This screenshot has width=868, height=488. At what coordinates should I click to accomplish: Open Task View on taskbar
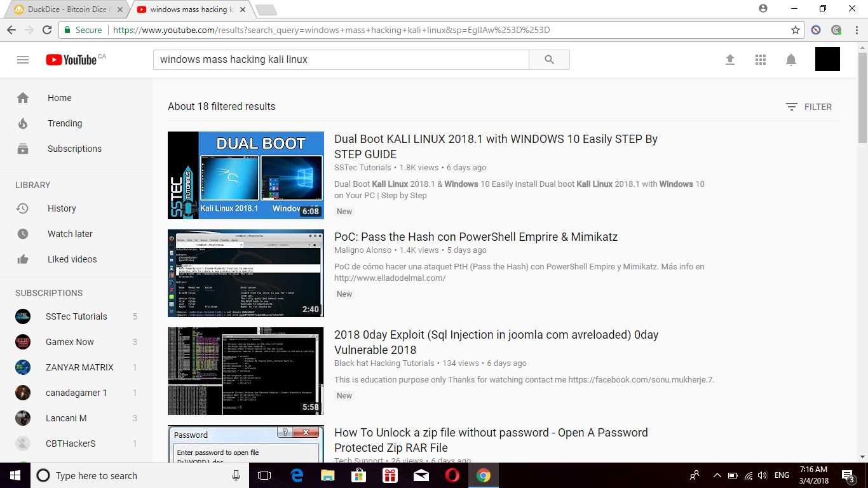pyautogui.click(x=264, y=475)
